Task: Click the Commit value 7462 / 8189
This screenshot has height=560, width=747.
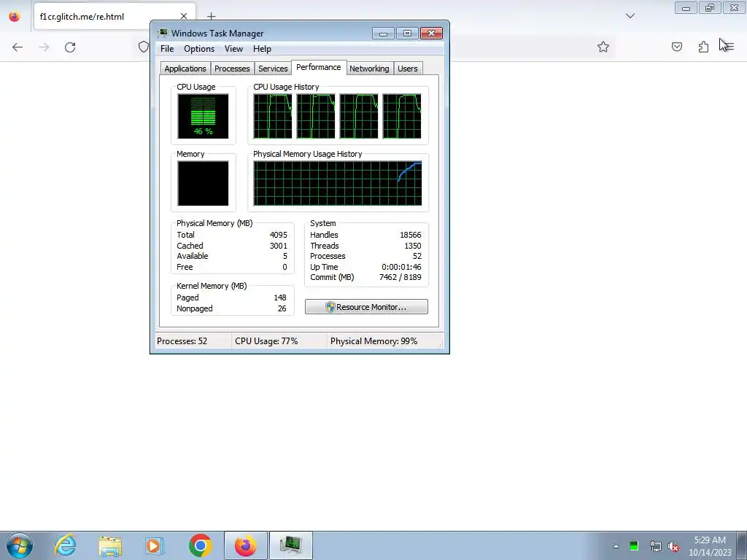Action: pyautogui.click(x=400, y=277)
